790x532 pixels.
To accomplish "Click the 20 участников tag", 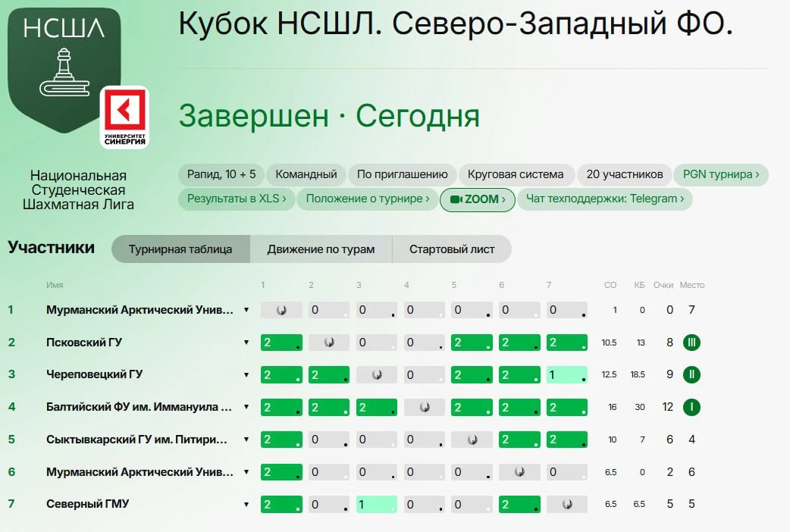I will [x=624, y=174].
